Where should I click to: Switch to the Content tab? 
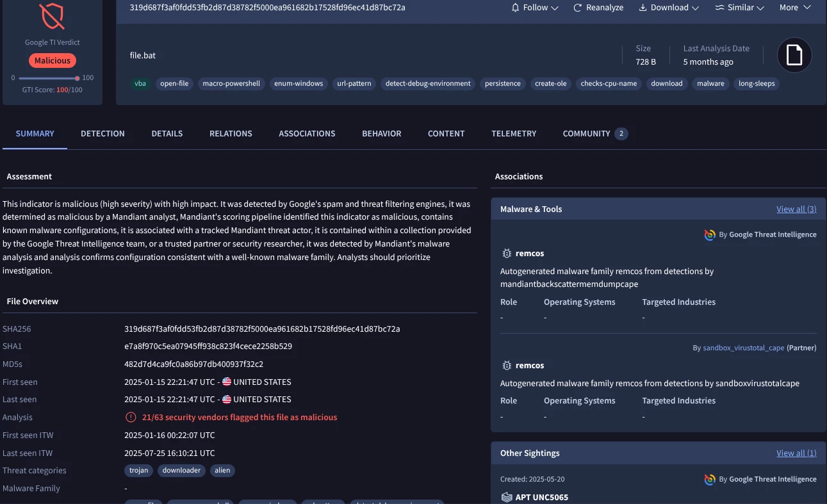tap(446, 134)
